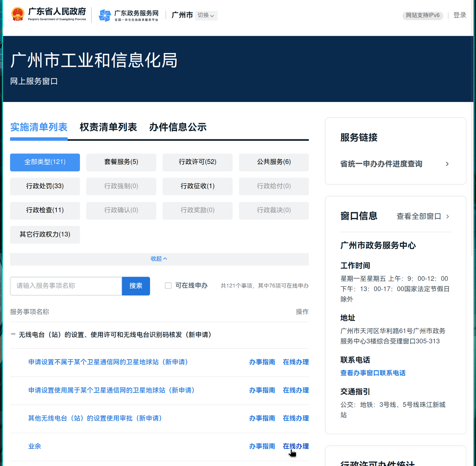Viewport: 476px width, 466px height.
Task: Select the 公共服务(6) filter
Action: pyautogui.click(x=274, y=162)
